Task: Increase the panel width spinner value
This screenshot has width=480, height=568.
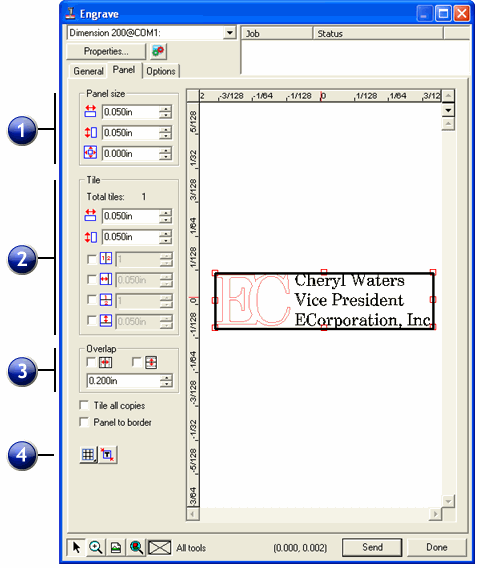Action: pos(166,108)
